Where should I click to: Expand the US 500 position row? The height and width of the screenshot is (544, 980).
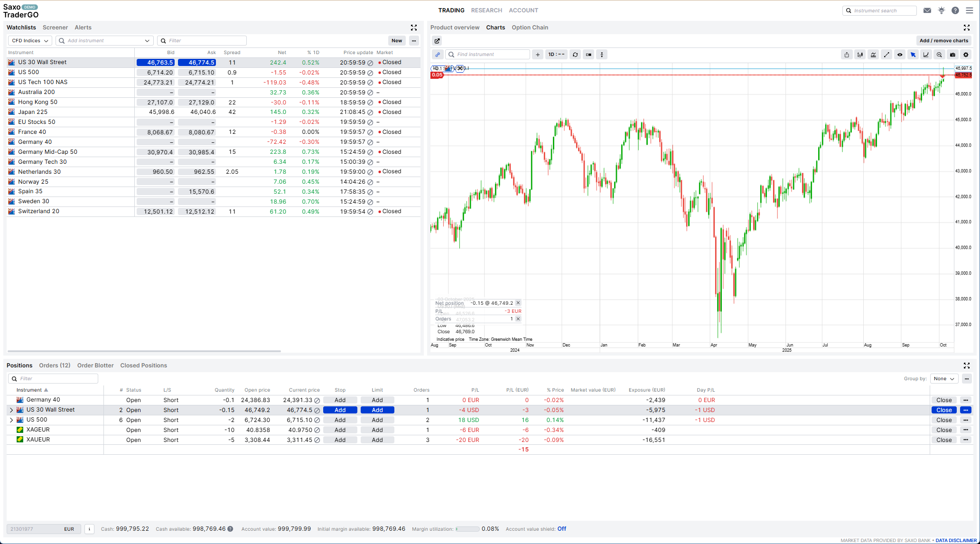coord(11,420)
